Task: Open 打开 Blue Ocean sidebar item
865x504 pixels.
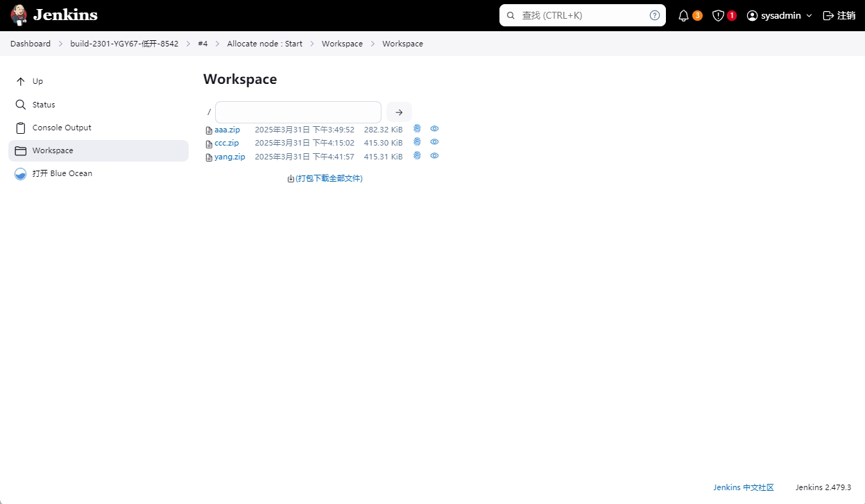Action: click(x=99, y=173)
